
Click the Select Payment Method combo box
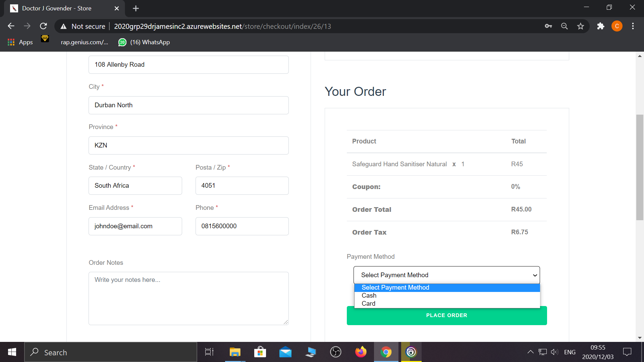pos(446,275)
